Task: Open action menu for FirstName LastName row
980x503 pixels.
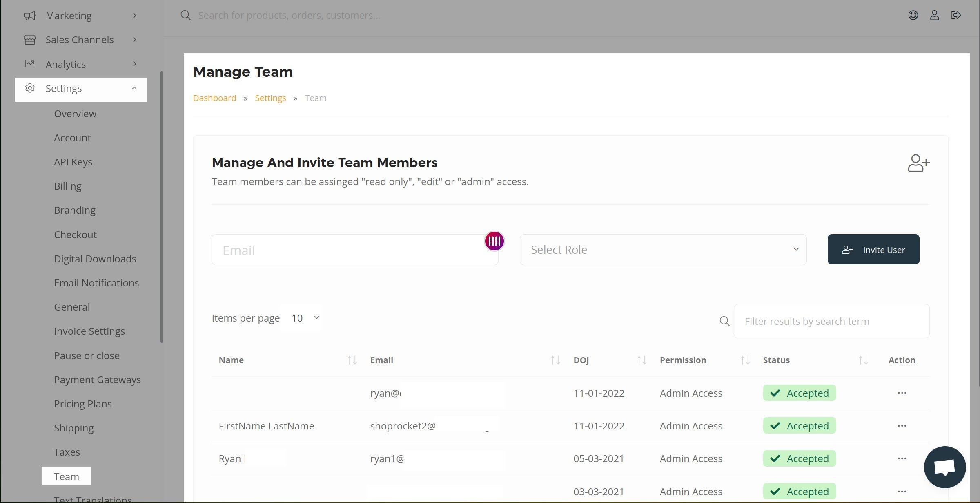Action: tap(902, 426)
